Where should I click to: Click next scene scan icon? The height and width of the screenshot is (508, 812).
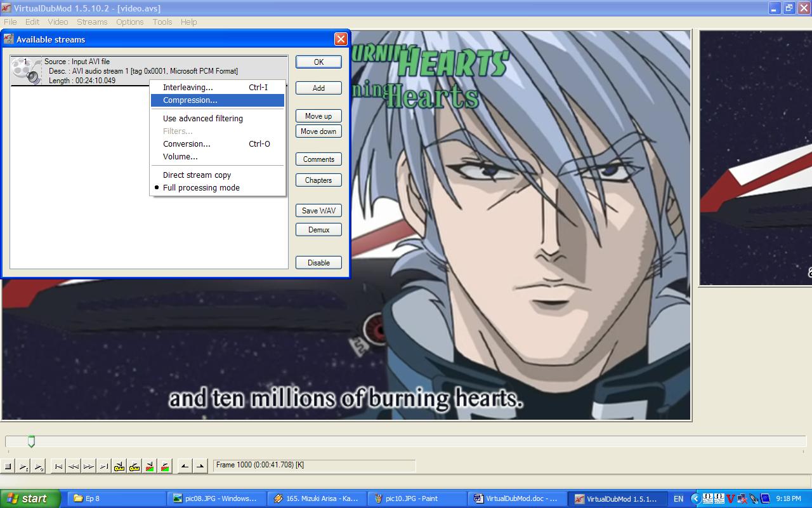pyautogui.click(x=165, y=467)
